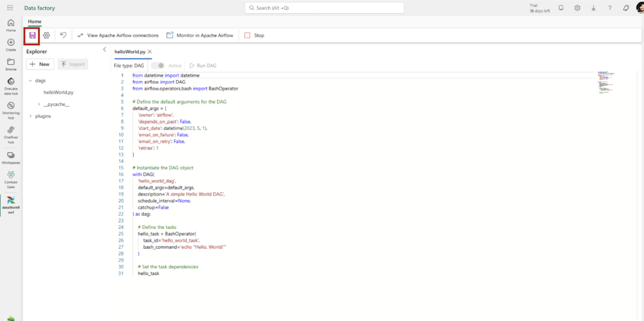The width and height of the screenshot is (644, 321).
Task: Click the start_date datetime line
Action: click(x=172, y=128)
